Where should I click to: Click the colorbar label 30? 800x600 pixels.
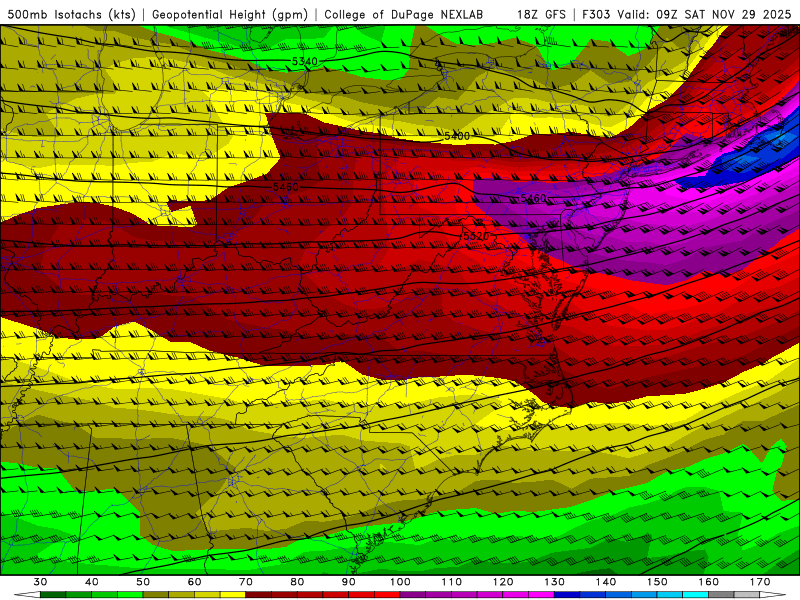(x=40, y=582)
